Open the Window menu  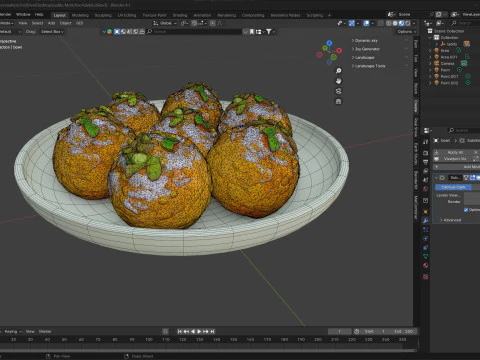(x=23, y=14)
